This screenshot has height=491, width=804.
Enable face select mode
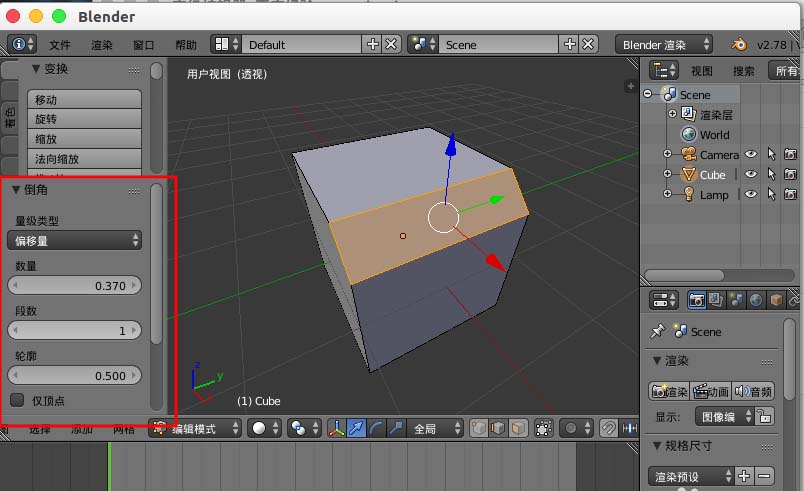pyautogui.click(x=517, y=428)
